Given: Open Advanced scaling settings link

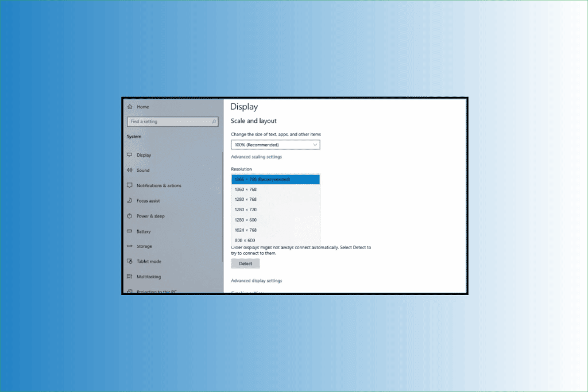Looking at the screenshot, I should 257,157.
